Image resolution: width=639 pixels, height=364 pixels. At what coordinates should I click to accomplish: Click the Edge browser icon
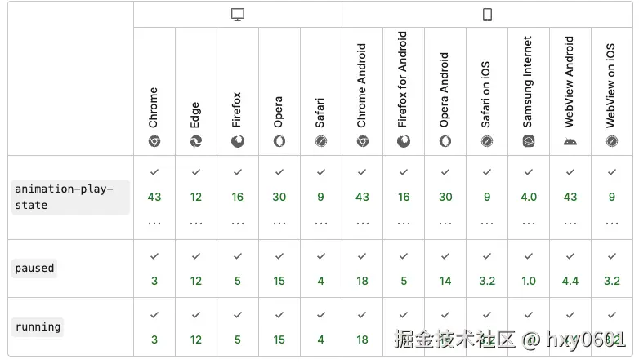pyautogui.click(x=196, y=141)
